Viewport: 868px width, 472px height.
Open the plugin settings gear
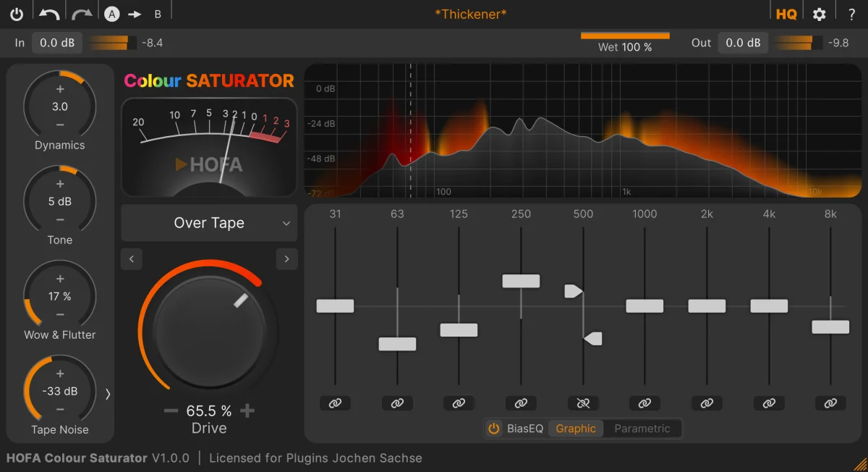[819, 12]
